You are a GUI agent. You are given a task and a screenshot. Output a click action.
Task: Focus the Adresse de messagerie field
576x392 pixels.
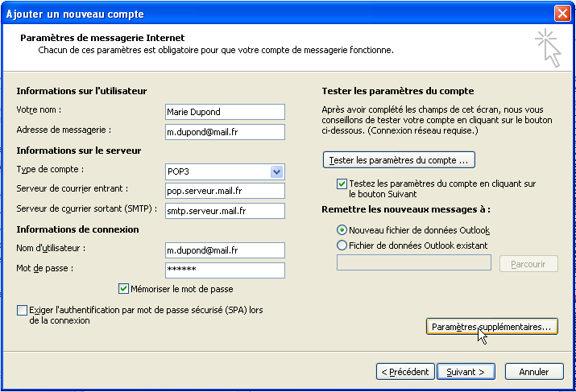point(225,132)
